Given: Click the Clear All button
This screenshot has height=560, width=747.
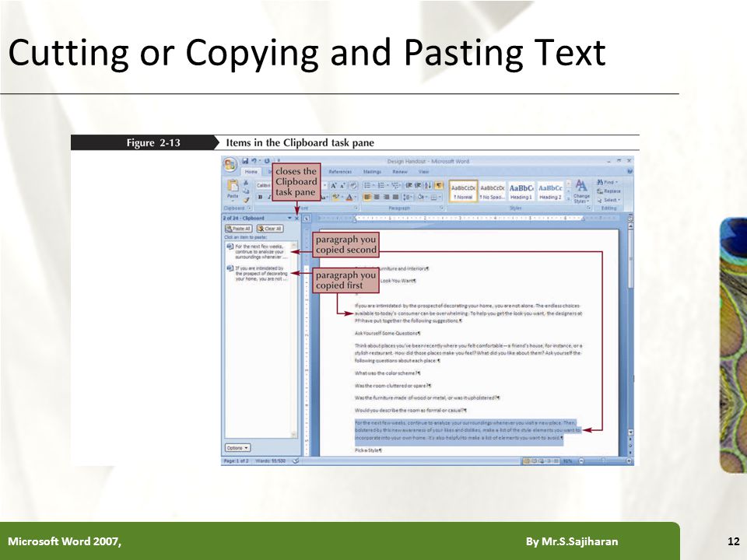Looking at the screenshot, I should click(270, 229).
